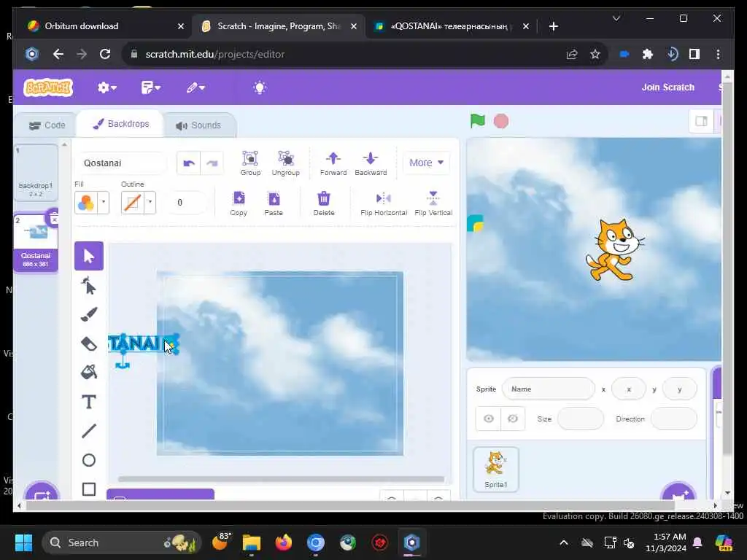The image size is (747, 560).
Task: Select the arrow Select tool
Action: click(88, 256)
